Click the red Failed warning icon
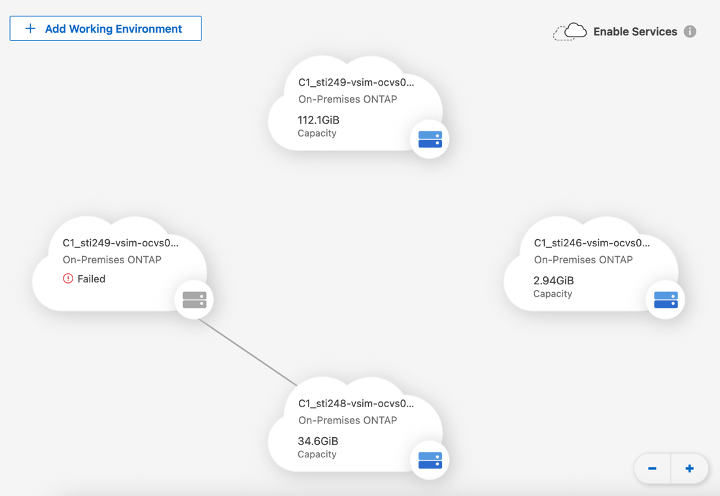 tap(68, 279)
